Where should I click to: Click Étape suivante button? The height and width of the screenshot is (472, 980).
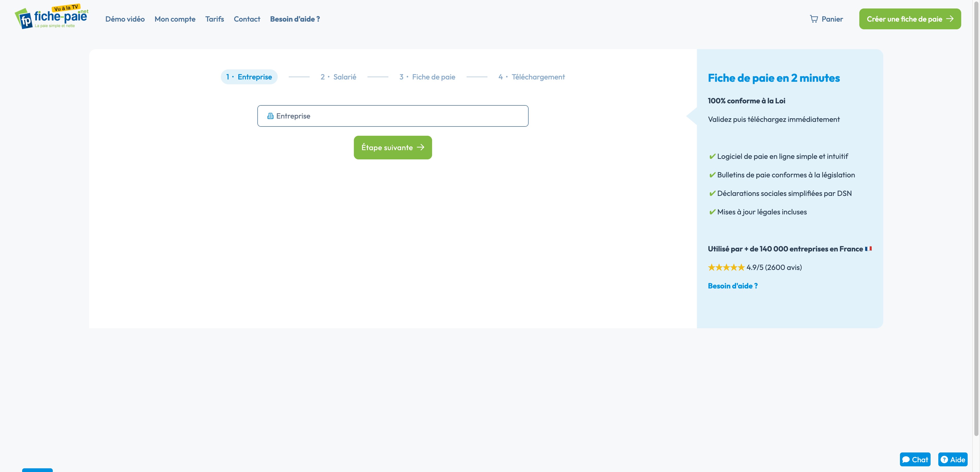click(393, 148)
